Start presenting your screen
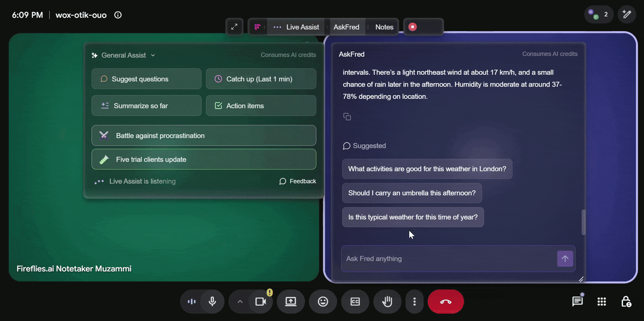Image resolution: width=644 pixels, height=321 pixels. [291, 302]
